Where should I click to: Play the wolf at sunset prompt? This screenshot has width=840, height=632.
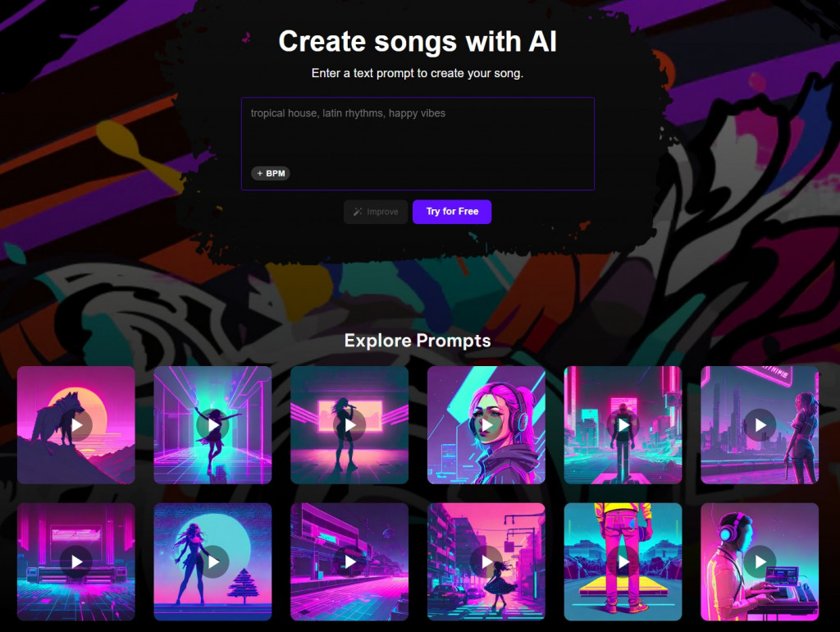click(76, 425)
